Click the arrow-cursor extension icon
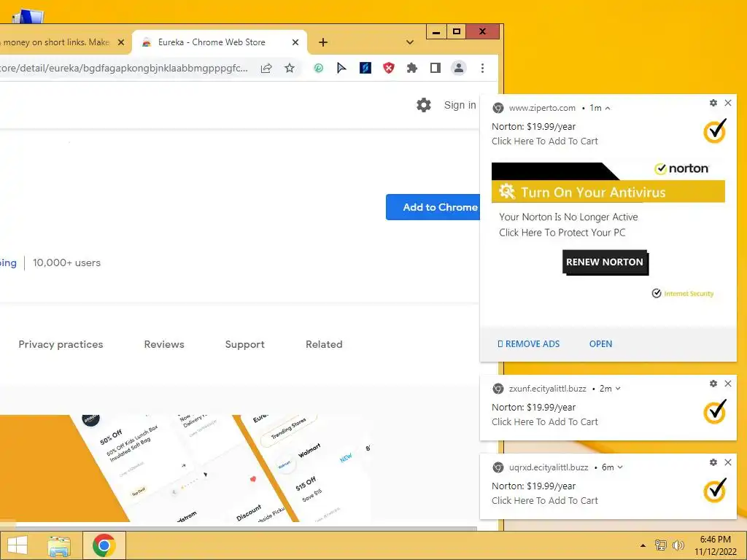The image size is (747, 560). pos(341,68)
